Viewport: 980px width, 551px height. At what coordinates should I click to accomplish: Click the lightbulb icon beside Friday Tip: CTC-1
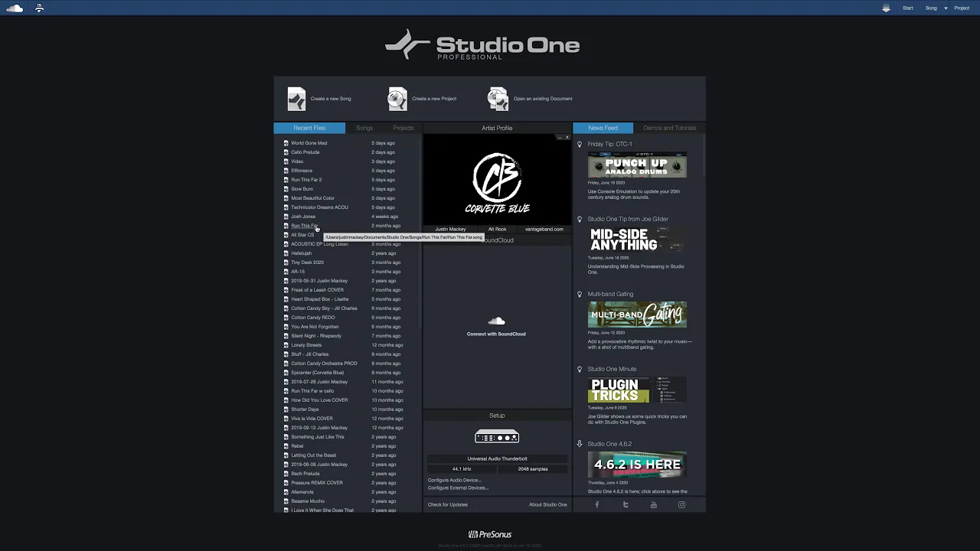[x=580, y=144]
